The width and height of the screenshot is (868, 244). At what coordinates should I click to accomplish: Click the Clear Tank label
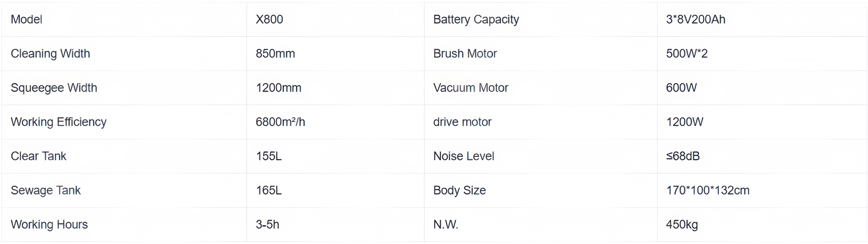39,156
